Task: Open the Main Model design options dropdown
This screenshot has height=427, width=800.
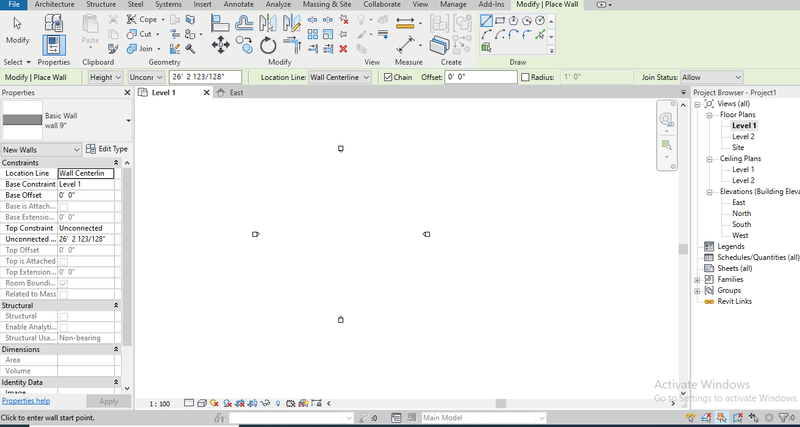Action: (x=483, y=418)
